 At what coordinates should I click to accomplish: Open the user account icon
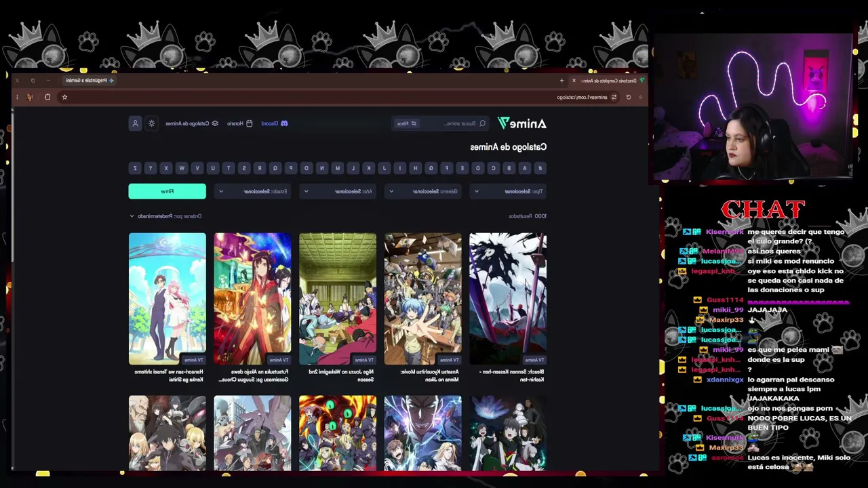tap(135, 123)
